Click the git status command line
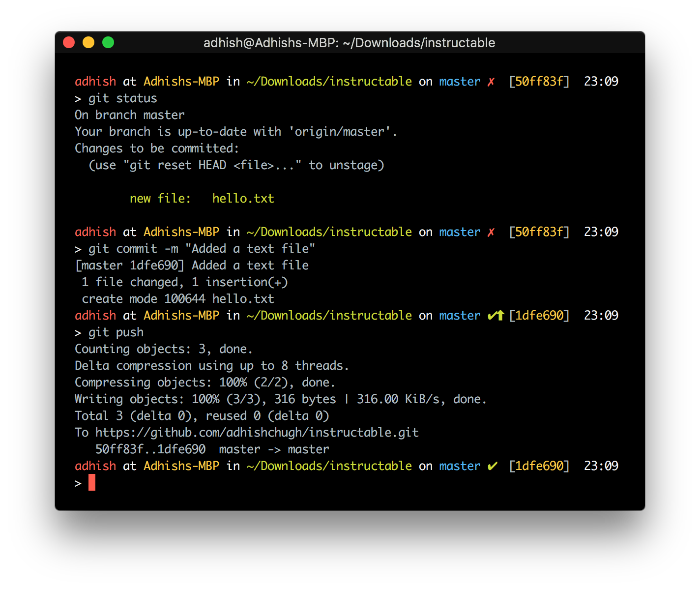Viewport: 700px width, 589px height. tap(122, 98)
